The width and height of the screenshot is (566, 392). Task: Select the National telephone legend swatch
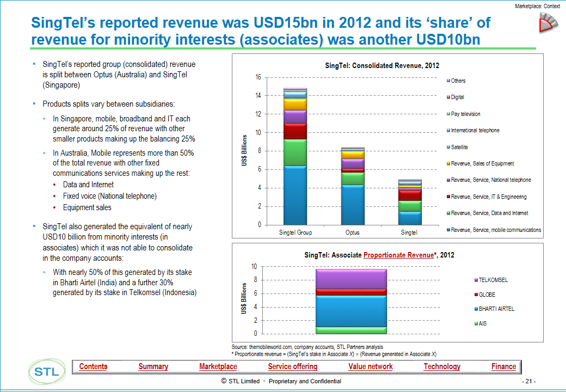pos(448,180)
